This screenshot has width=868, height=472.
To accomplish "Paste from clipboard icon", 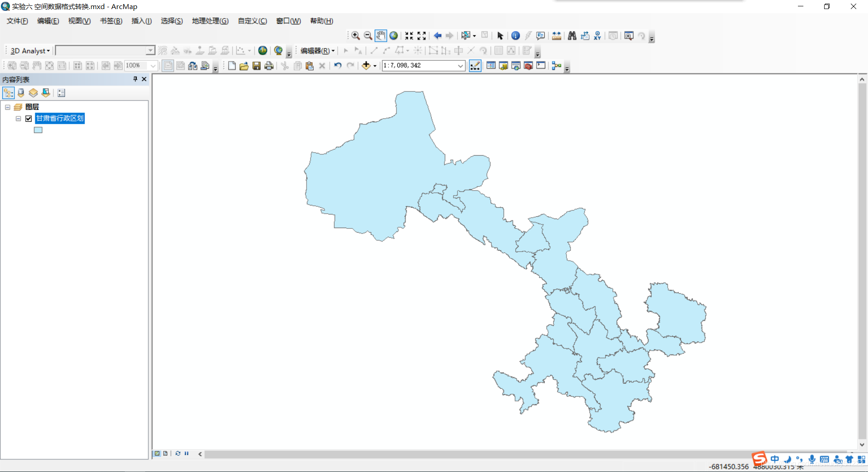I will point(310,66).
